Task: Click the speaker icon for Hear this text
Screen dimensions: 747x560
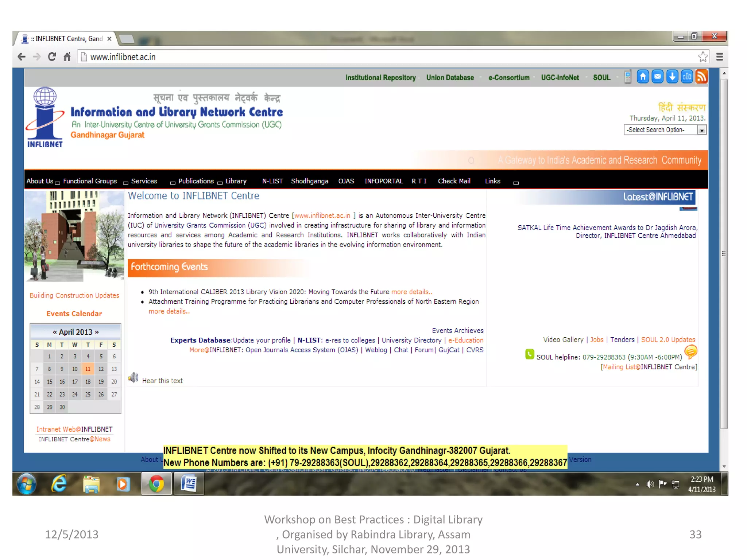Action: (x=133, y=378)
